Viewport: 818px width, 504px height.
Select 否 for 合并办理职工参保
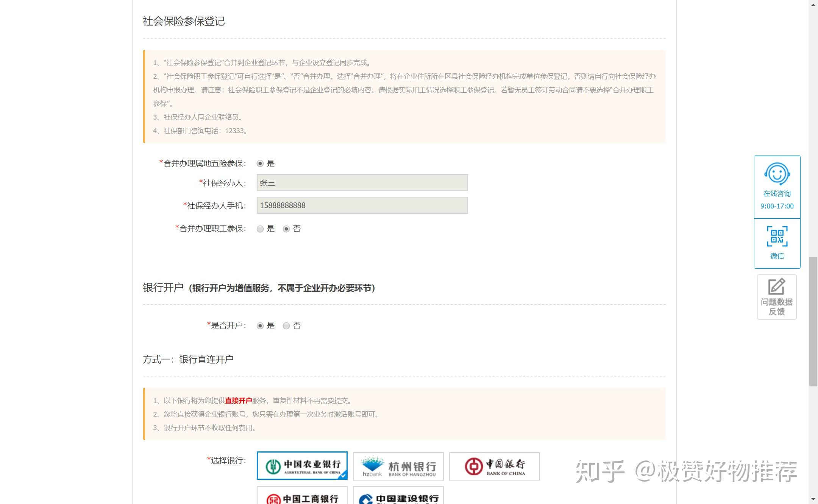[x=286, y=229]
